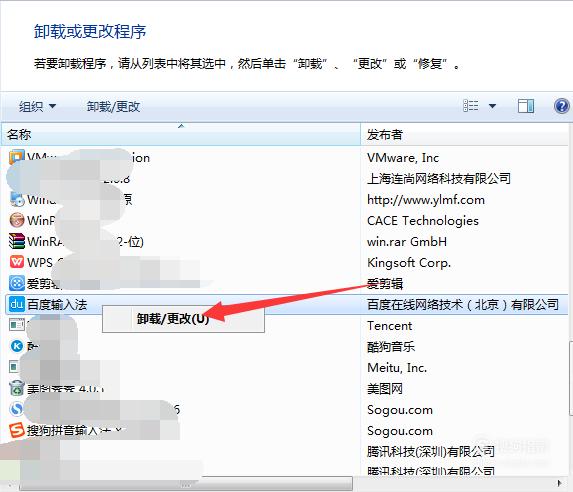Image resolution: width=573 pixels, height=492 pixels.
Task: Click publisher win.rar GmbH
Action: point(407,242)
